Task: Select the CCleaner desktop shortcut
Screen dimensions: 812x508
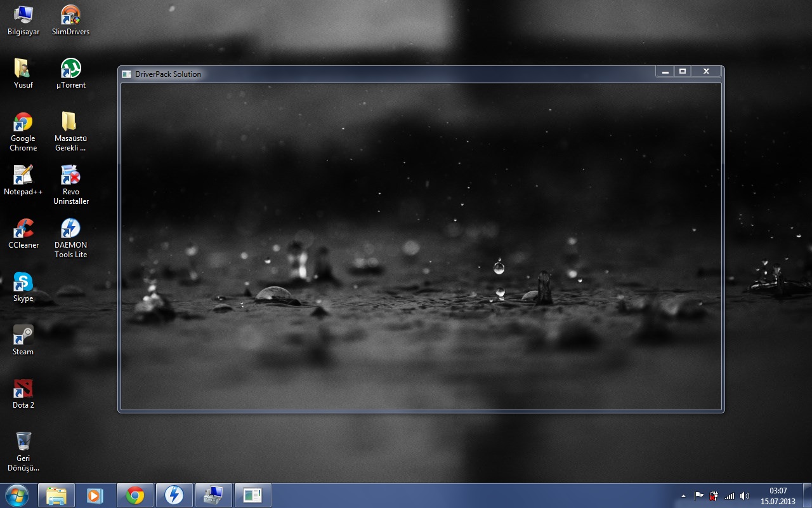Action: 23,234
